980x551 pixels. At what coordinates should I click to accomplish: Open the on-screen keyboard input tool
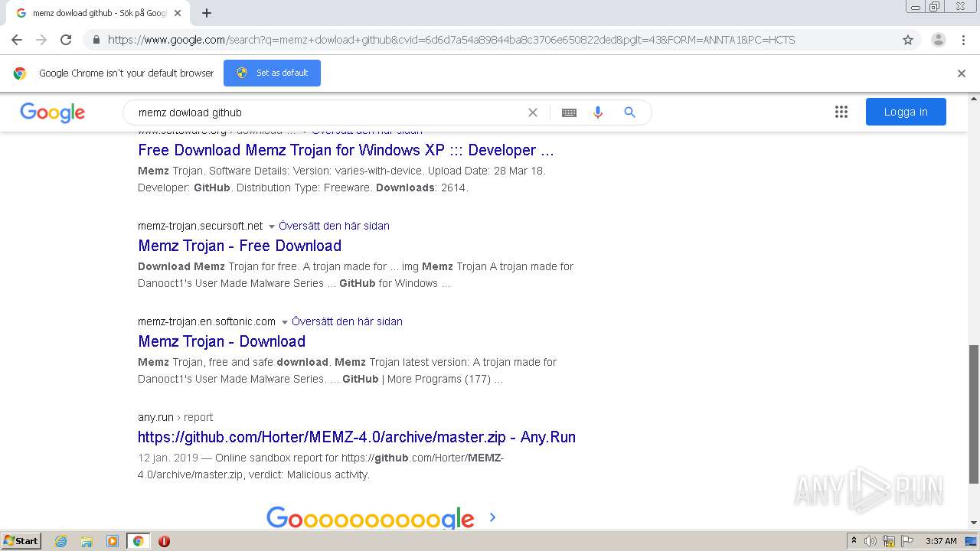569,112
